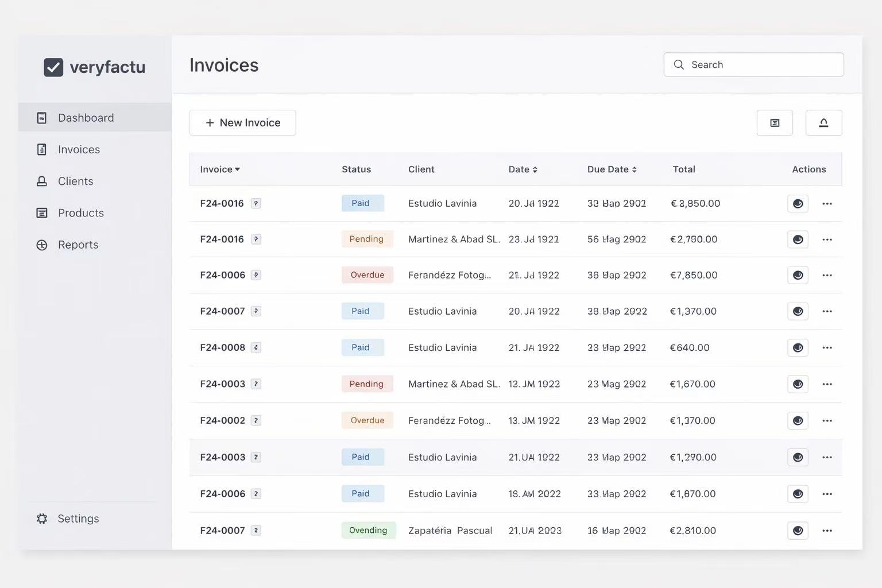Click the Reports sidebar icon
882x588 pixels.
pos(42,245)
